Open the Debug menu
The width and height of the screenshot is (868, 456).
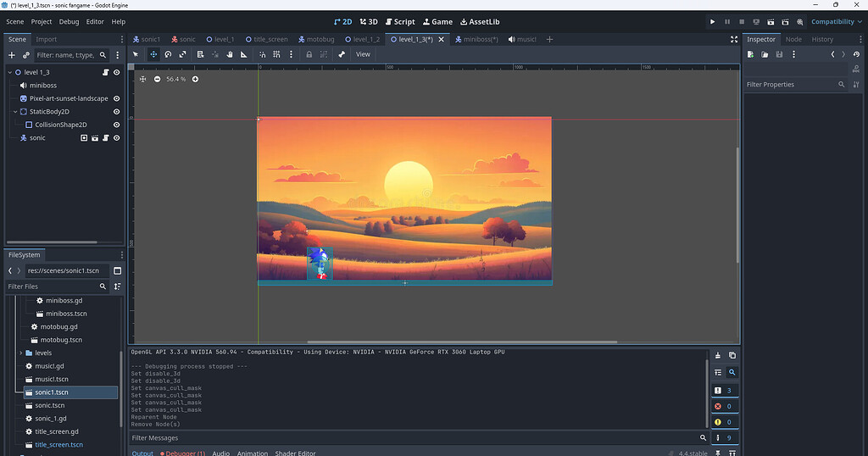tap(70, 21)
